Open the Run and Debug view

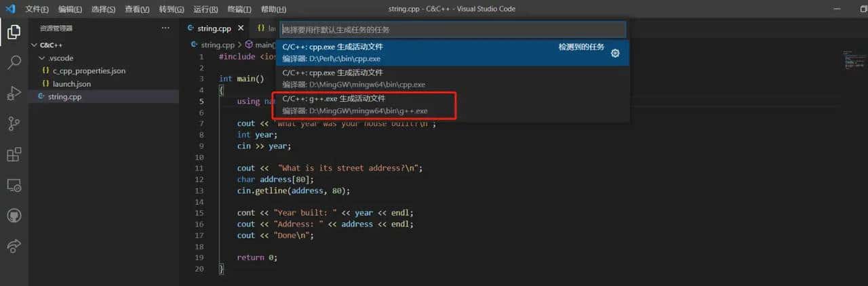point(14,94)
